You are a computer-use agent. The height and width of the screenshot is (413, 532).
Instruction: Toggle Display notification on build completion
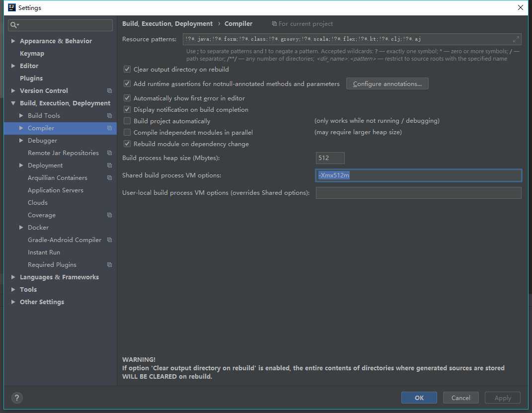127,110
